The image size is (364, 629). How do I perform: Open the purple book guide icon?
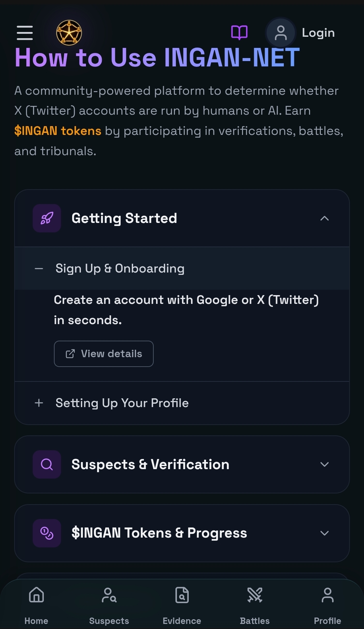(239, 33)
